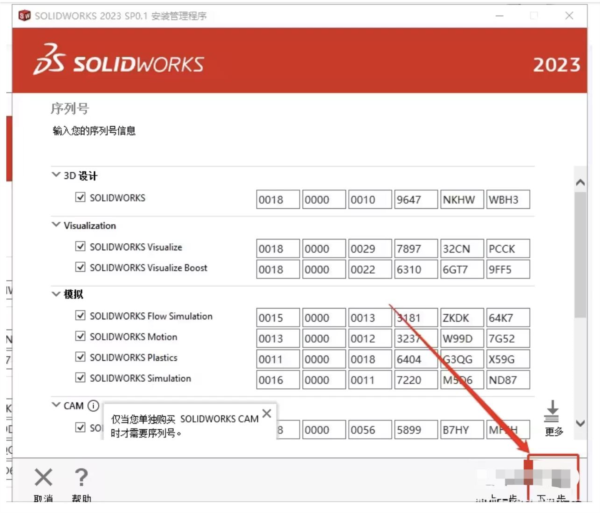Collapse the Visualization section
600x513 pixels.
click(56, 225)
